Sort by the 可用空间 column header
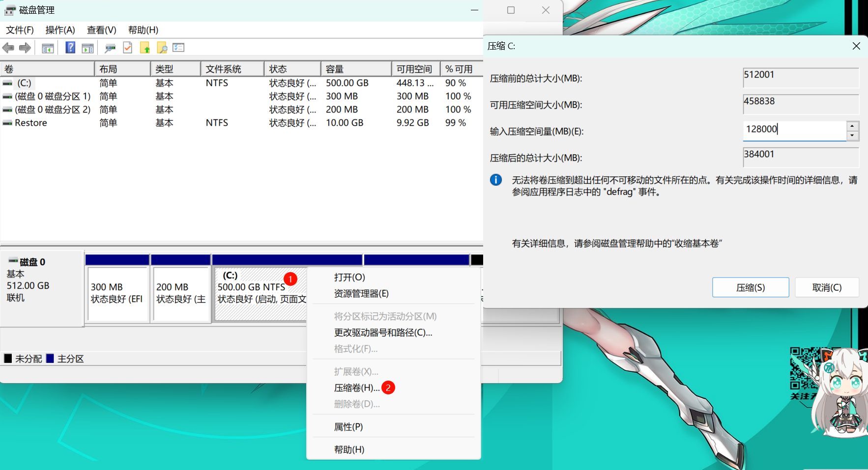 416,69
